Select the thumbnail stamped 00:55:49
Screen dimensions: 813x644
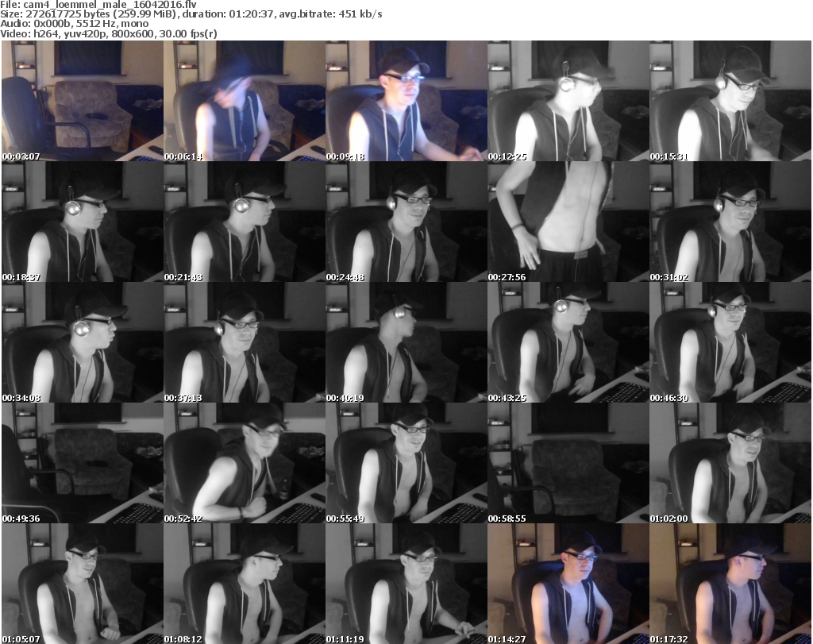tap(406, 463)
